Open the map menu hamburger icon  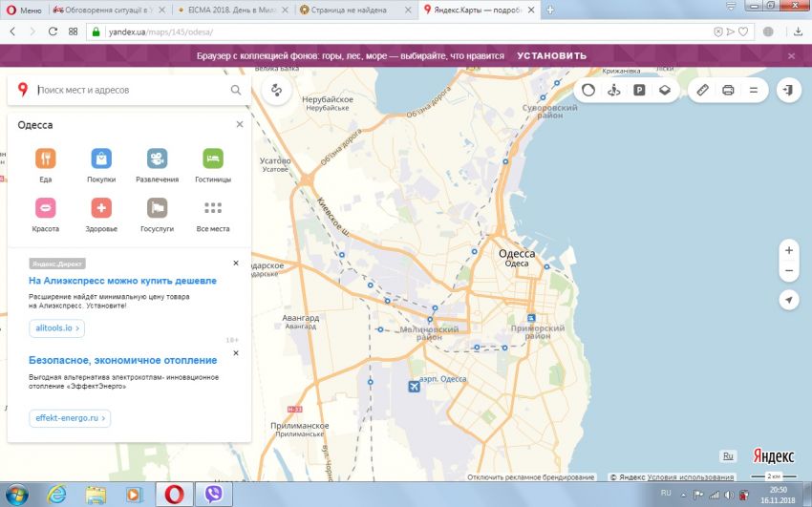[754, 90]
